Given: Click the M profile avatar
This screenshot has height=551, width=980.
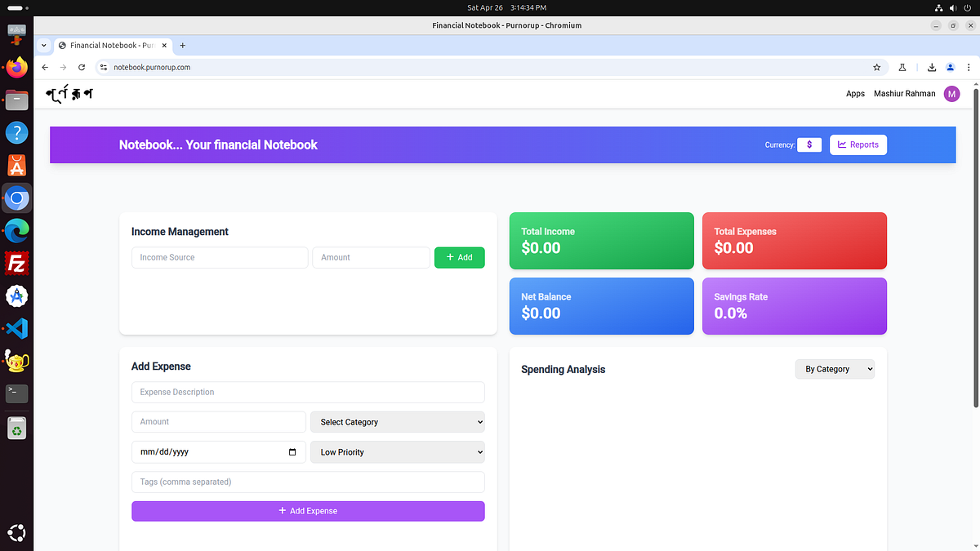Looking at the screenshot, I should pyautogui.click(x=951, y=93).
